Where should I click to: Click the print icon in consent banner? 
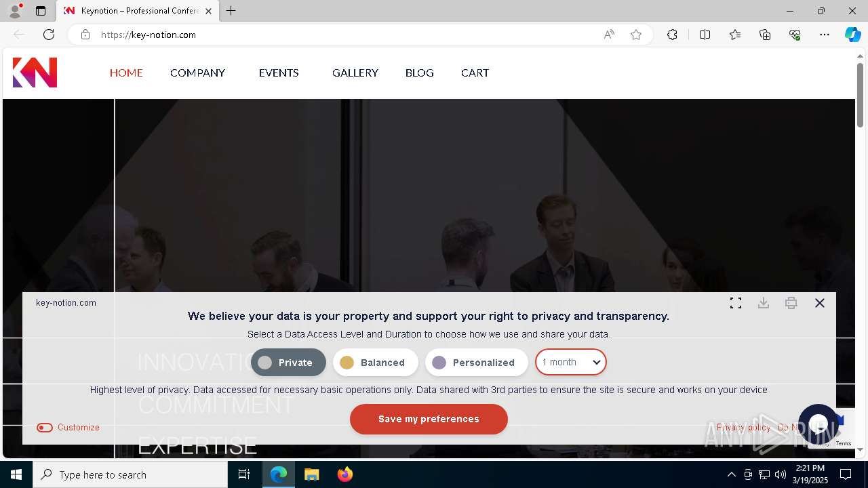click(791, 303)
